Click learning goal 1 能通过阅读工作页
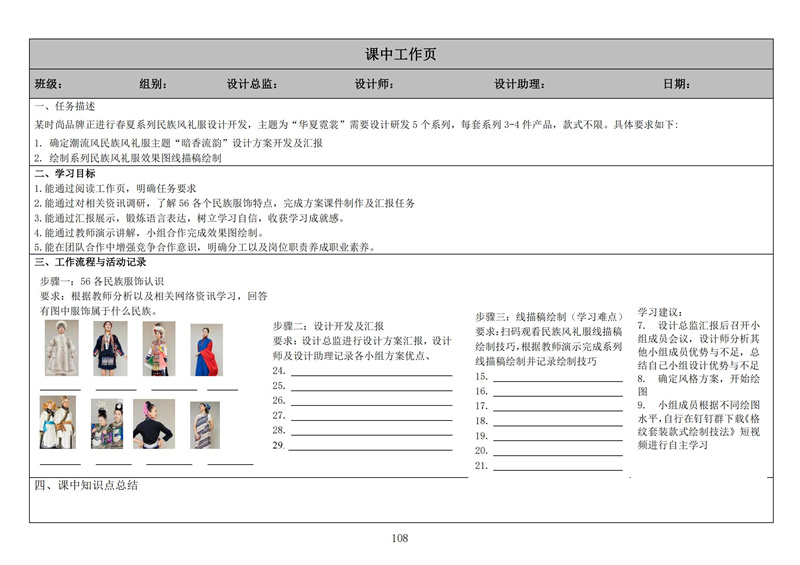 (x=115, y=188)
